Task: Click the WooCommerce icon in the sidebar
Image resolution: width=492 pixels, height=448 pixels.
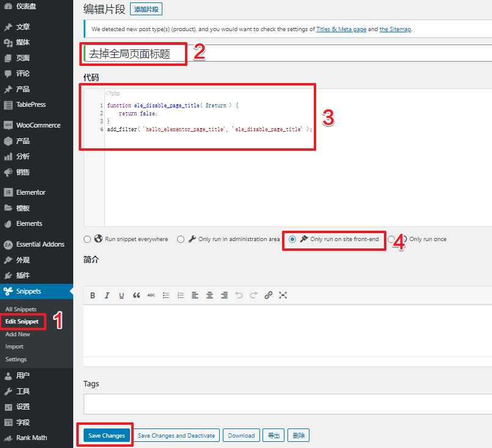Action: (8, 125)
